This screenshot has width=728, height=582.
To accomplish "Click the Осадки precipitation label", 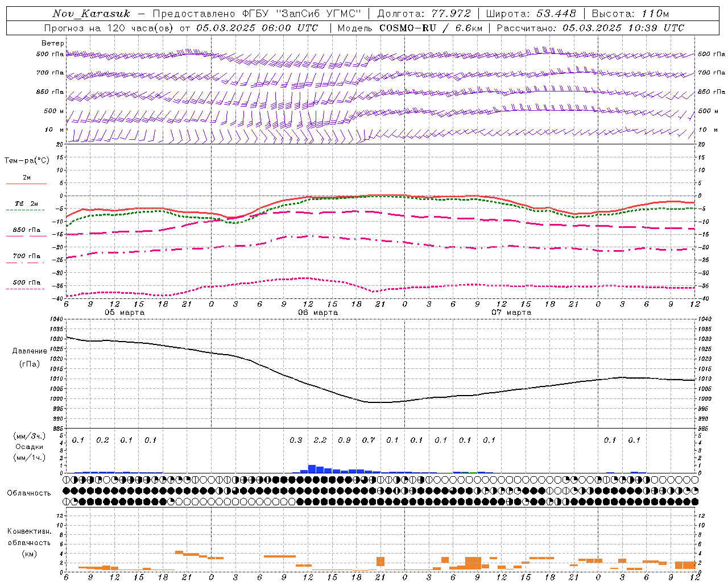I will [x=30, y=447].
